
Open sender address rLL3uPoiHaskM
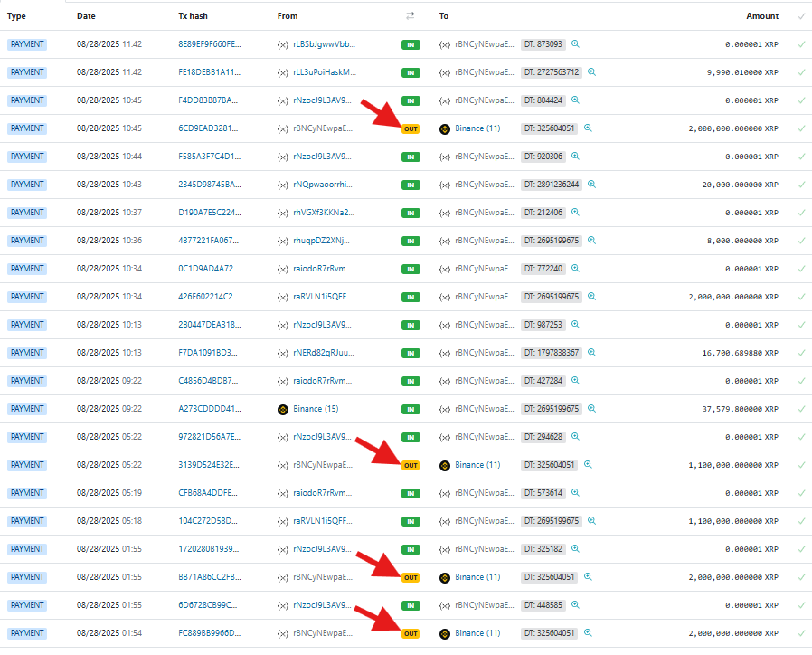325,72
